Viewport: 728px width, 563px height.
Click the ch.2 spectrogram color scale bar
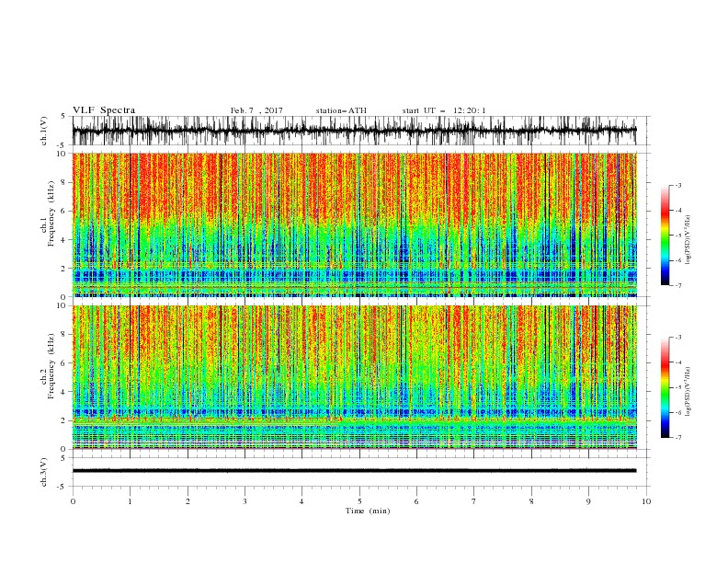point(665,387)
